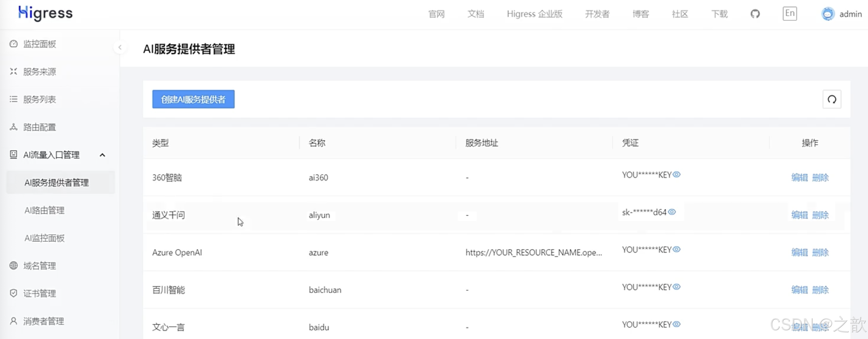Collapse the sidebar with the arrow handle
Viewport: 868px width, 339px height.
tap(120, 47)
